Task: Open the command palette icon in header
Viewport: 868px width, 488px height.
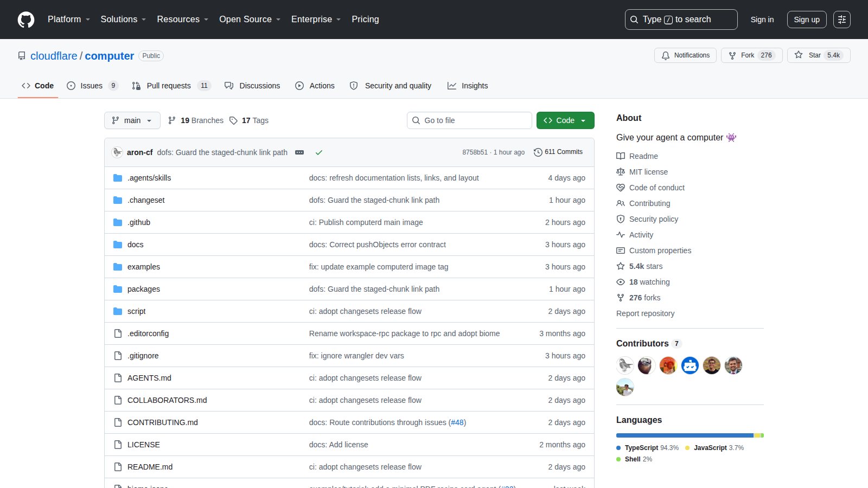Action: coord(842,20)
